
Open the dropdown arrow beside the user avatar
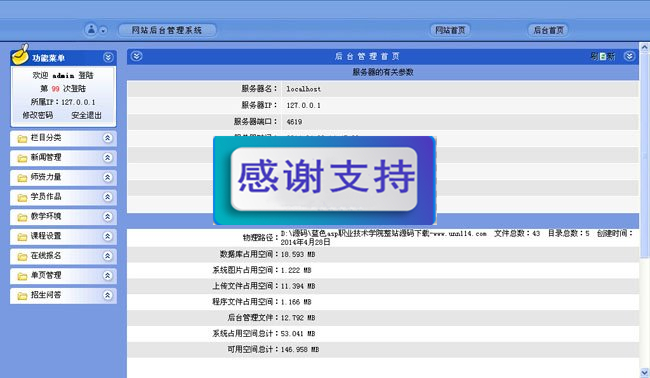[x=103, y=30]
